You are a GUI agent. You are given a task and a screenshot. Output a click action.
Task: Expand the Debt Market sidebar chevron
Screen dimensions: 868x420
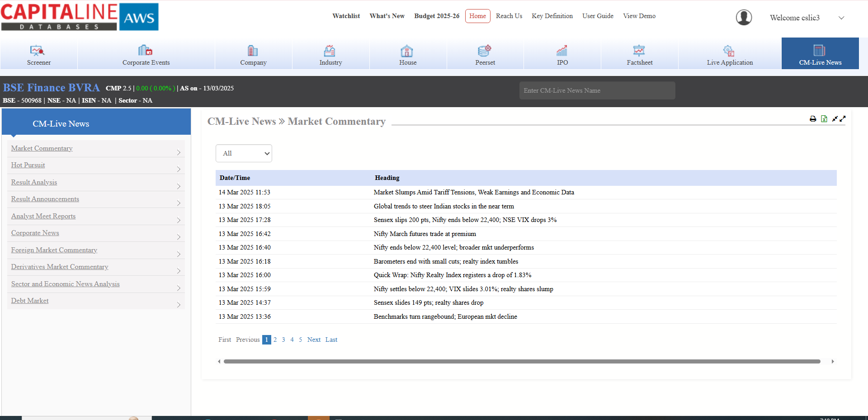[x=179, y=305]
